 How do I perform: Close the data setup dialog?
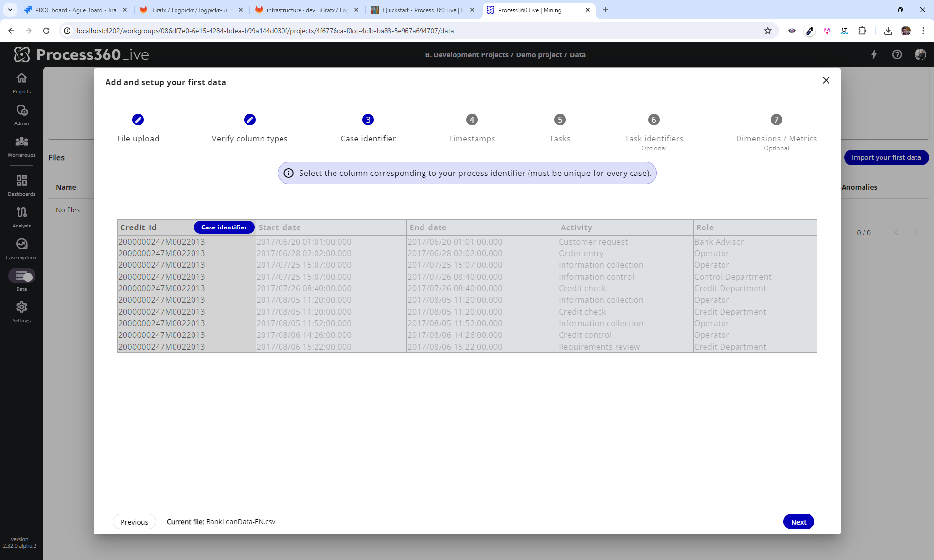tap(826, 80)
